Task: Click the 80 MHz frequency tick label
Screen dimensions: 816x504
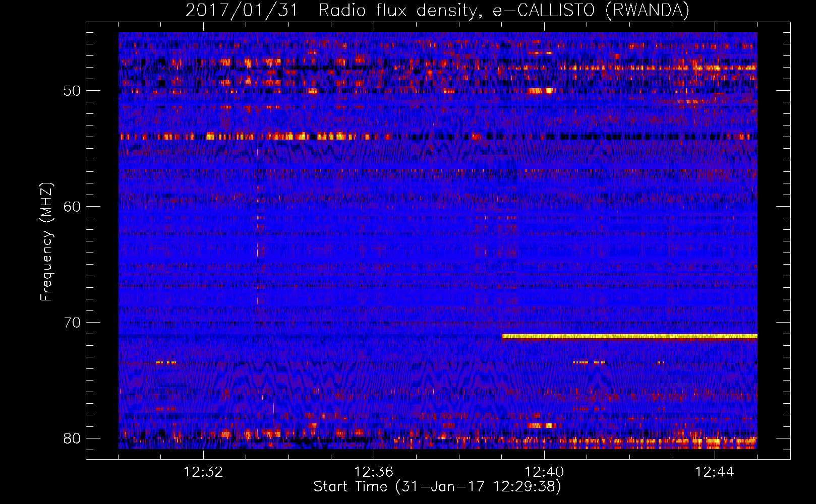Action: (x=72, y=438)
